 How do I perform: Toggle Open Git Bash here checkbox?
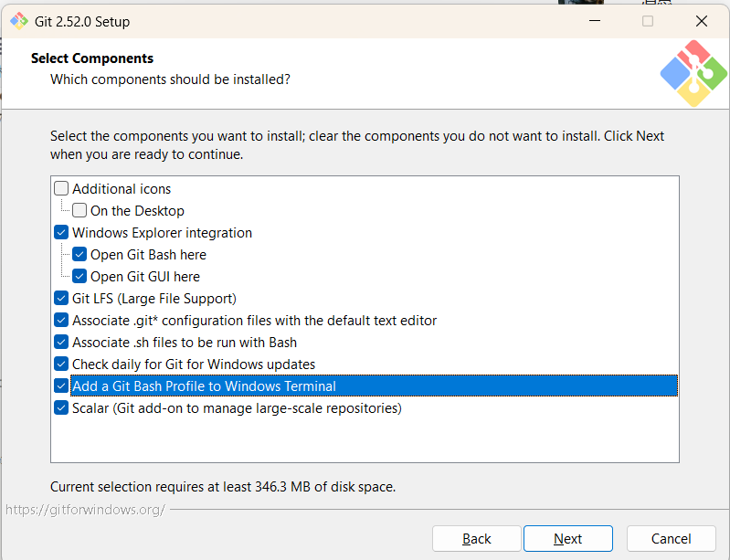(x=79, y=254)
